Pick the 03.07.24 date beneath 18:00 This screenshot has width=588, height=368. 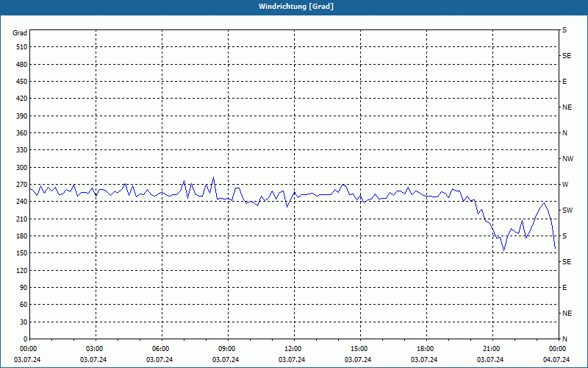[424, 360]
